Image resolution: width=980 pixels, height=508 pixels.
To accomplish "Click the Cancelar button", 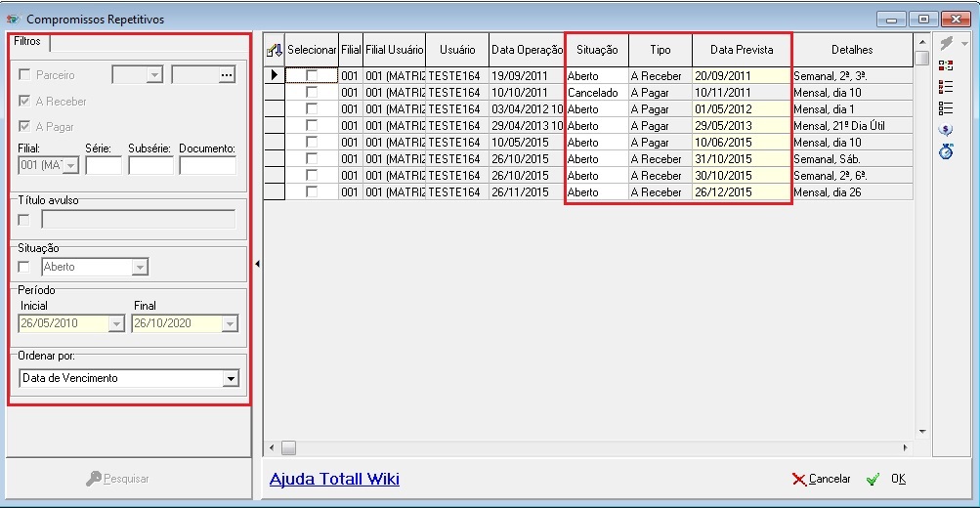I will point(822,480).
